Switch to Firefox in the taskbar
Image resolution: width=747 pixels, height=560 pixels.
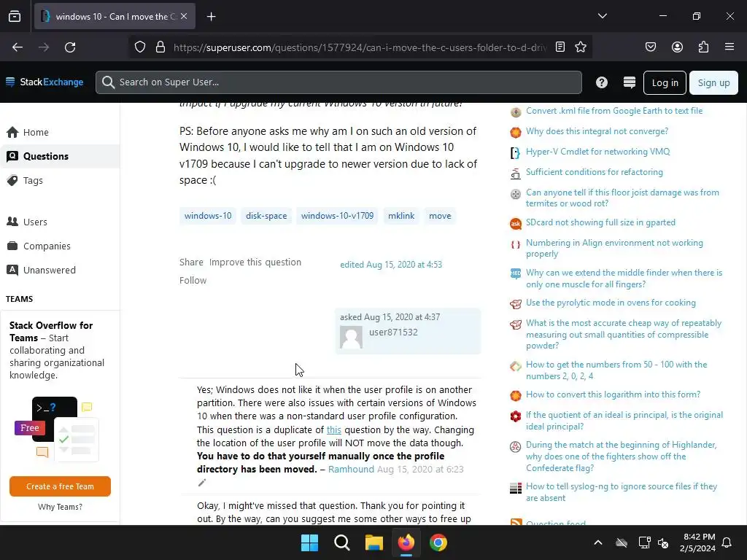pos(406,542)
